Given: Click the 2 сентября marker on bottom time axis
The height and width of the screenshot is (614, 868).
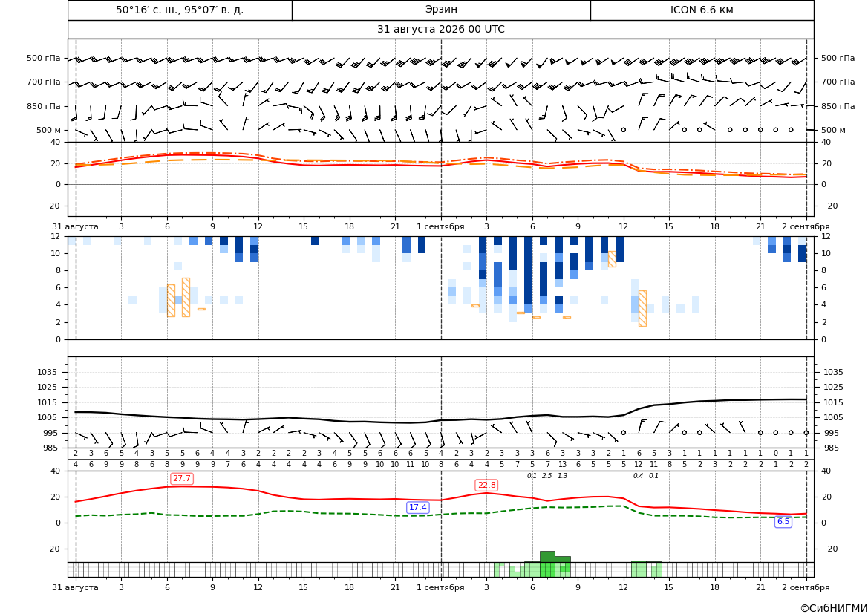Looking at the screenshot, I should coord(806,587).
